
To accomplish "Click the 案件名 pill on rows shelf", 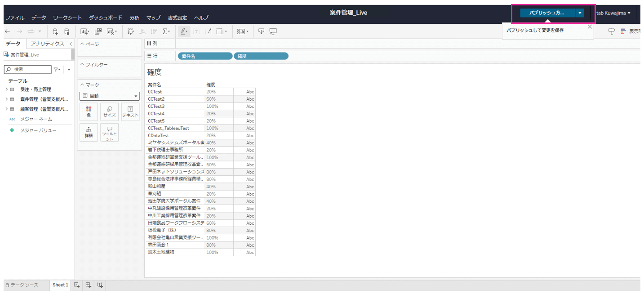I will click(x=205, y=56).
